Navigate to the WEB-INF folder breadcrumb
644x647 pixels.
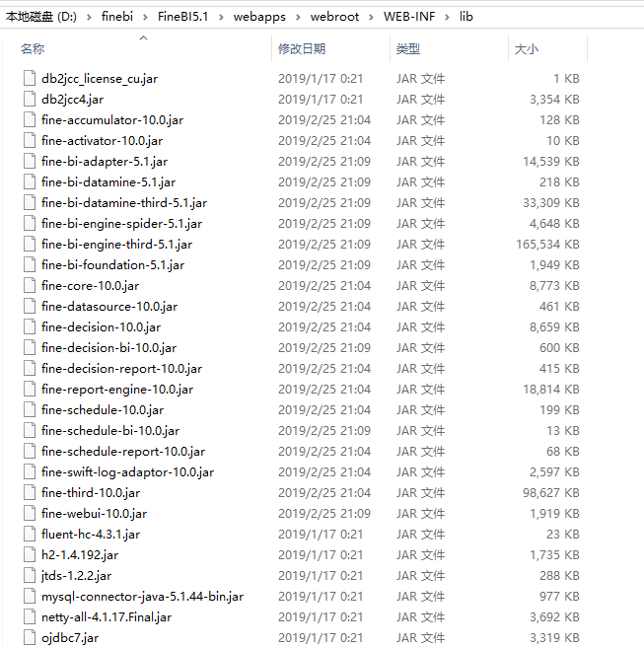[409, 17]
